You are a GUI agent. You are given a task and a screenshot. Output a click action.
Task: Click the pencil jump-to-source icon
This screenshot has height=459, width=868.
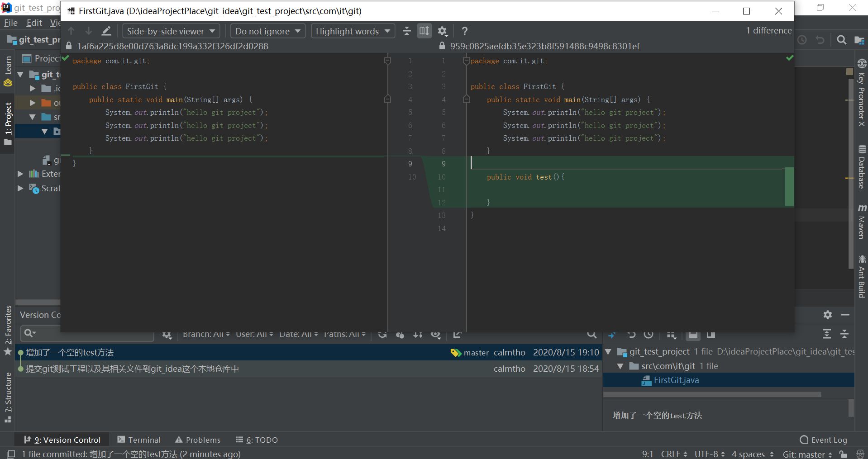click(106, 31)
